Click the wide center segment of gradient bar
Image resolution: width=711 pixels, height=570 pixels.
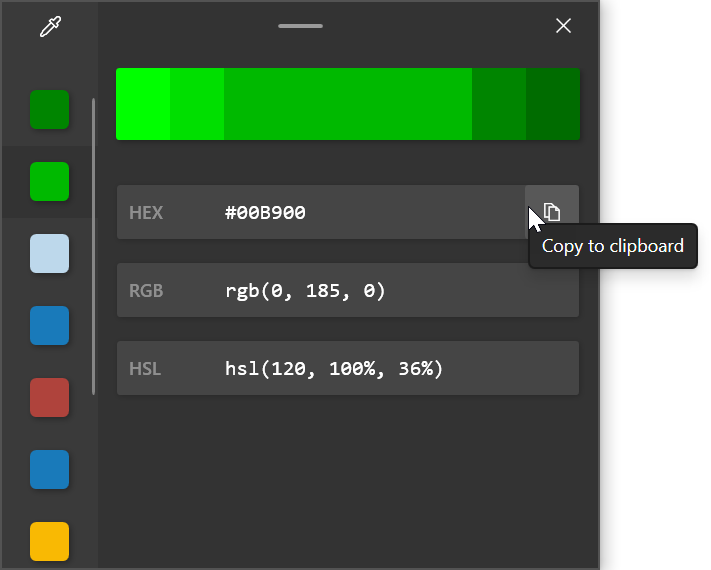[347, 104]
